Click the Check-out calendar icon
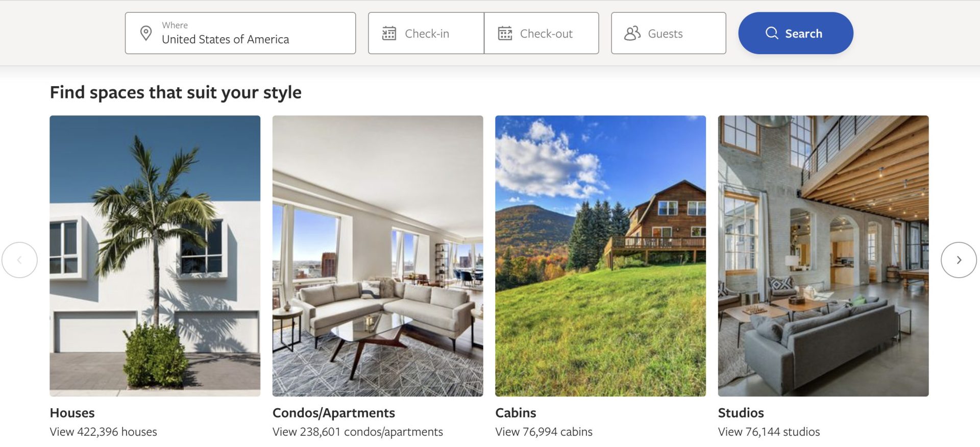The width and height of the screenshot is (980, 447). 505,34
